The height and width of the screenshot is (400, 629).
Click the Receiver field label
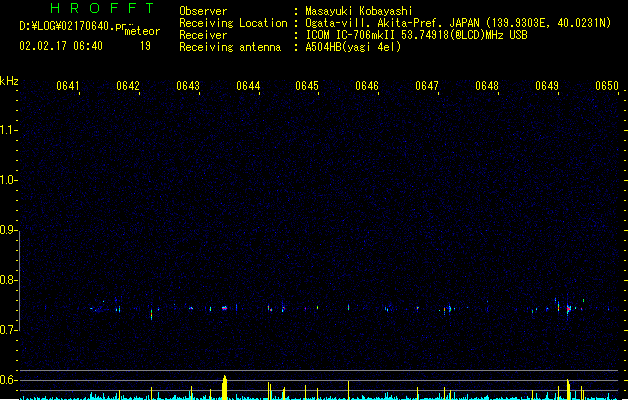click(x=203, y=35)
